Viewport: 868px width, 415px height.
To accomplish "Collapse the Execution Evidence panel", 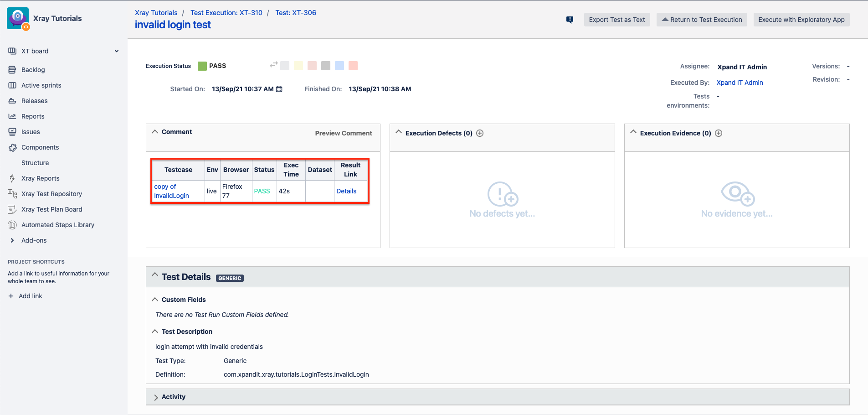I will pos(633,132).
